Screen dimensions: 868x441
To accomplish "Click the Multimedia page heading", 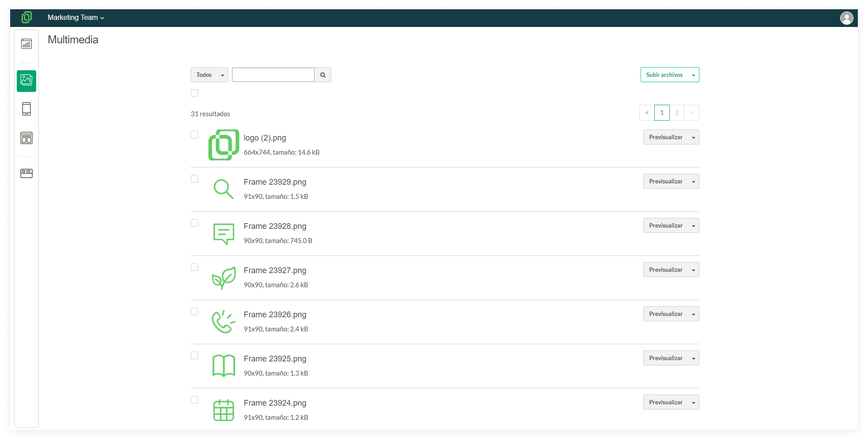I will click(73, 40).
